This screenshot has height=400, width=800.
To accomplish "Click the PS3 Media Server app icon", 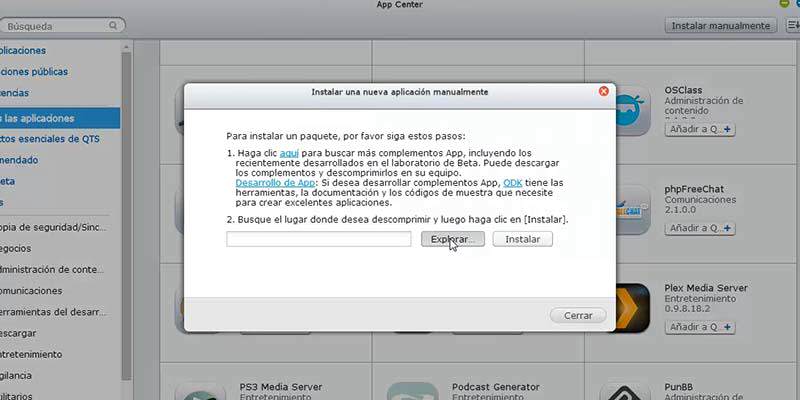I will pos(200,391).
